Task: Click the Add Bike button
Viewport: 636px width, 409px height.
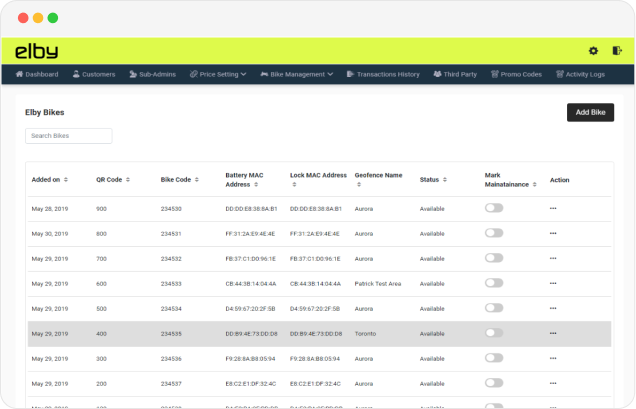Action: pos(590,112)
